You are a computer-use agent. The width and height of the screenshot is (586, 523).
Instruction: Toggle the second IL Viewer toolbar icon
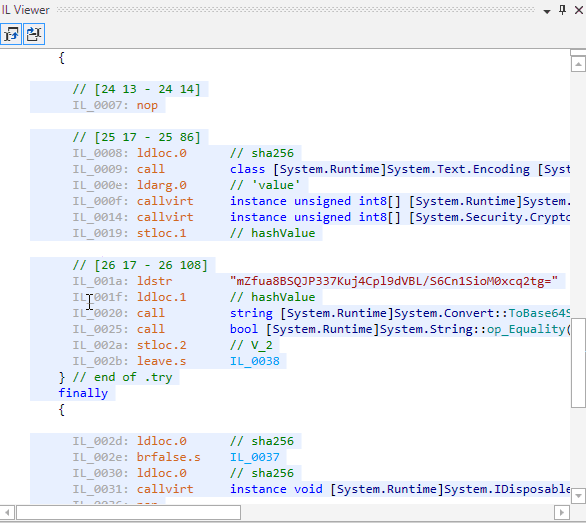(34, 34)
